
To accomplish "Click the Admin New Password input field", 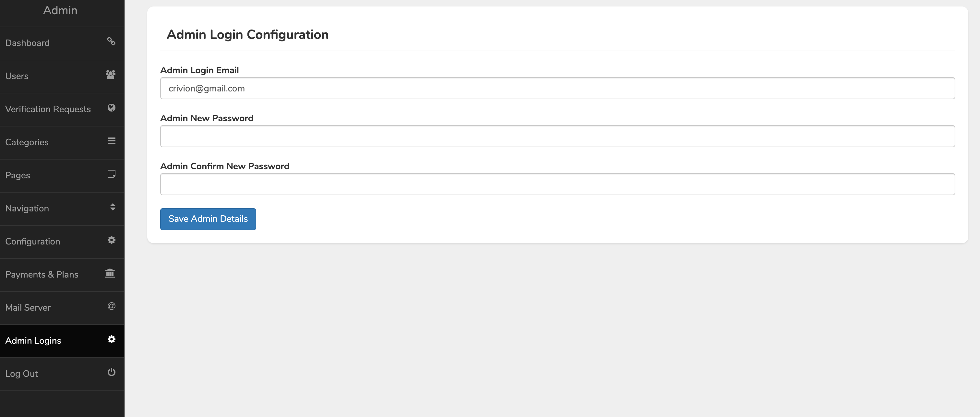I will point(557,136).
